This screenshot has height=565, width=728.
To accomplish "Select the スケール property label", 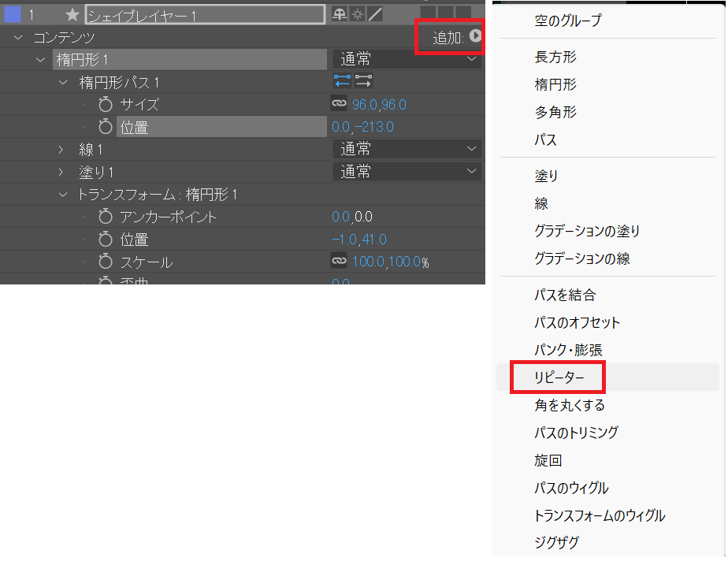I will coord(147,262).
